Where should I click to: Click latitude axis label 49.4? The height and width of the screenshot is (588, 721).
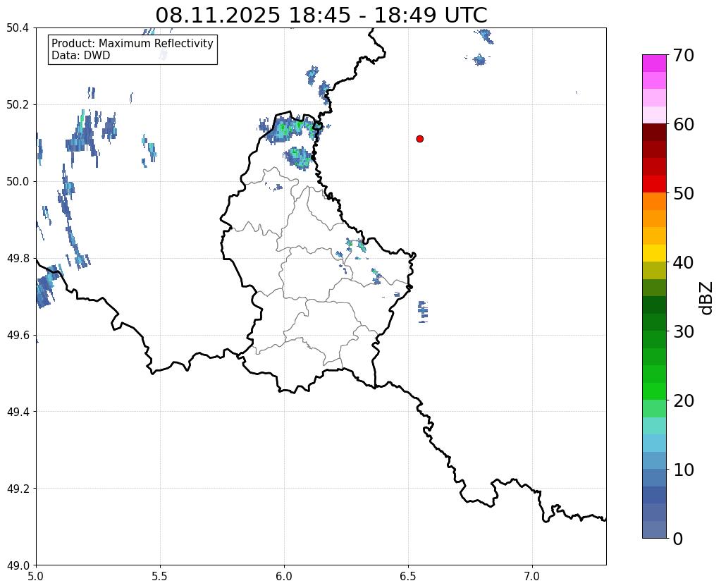point(18,412)
